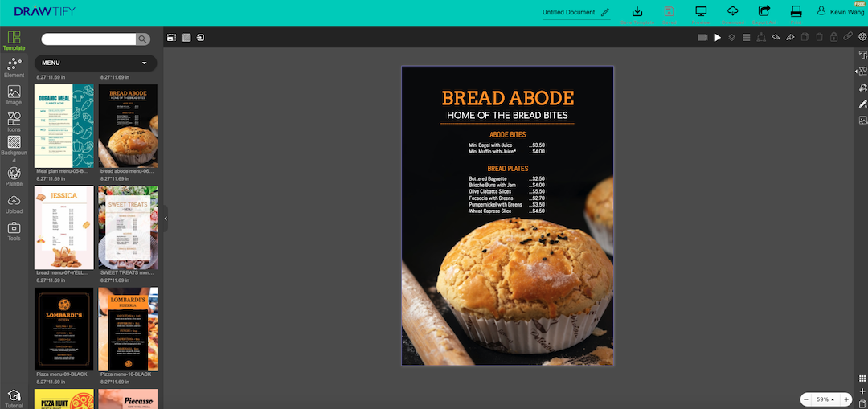
Task: Click Export Ani button
Action: [x=764, y=15]
